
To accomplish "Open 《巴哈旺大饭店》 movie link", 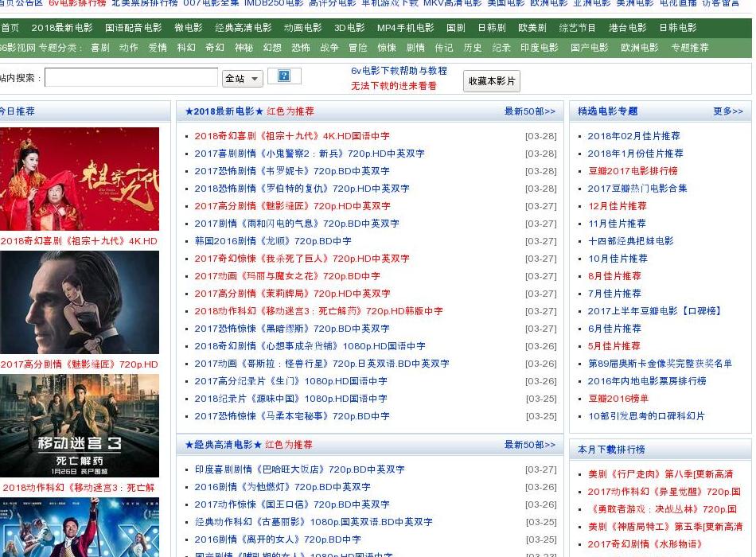I will click(299, 469).
